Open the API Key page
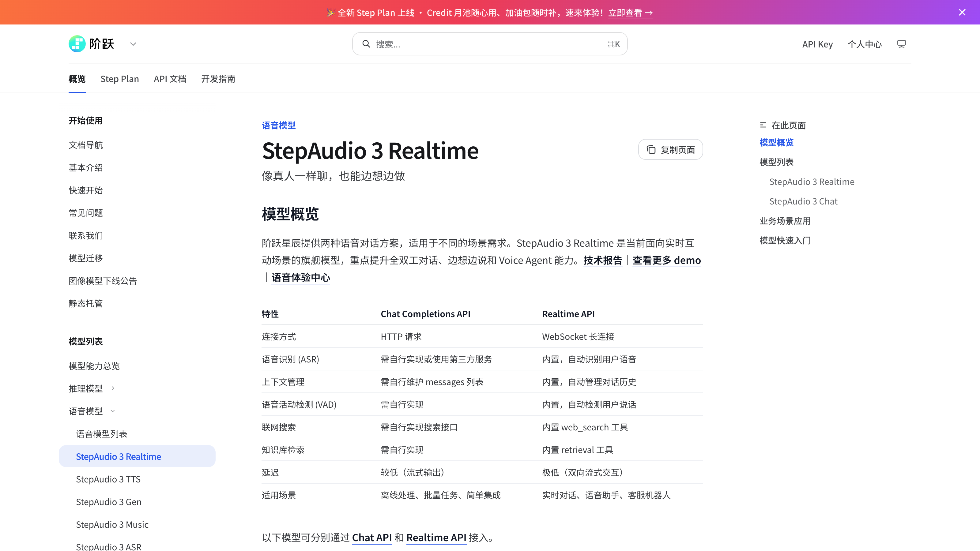The width and height of the screenshot is (980, 551). coord(817,44)
